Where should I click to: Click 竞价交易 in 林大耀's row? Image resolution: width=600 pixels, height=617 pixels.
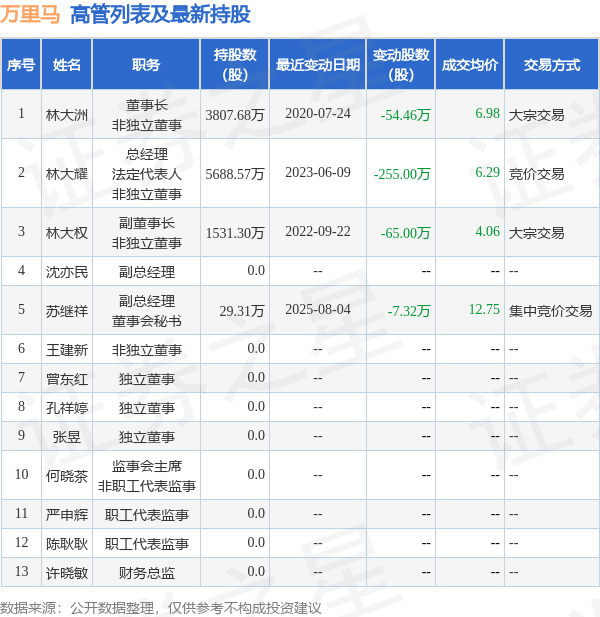536,174
